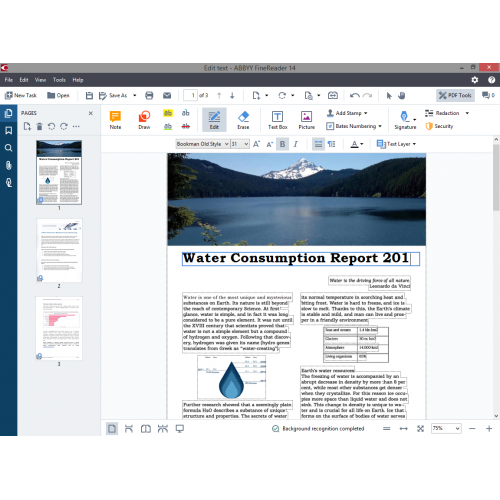Toggle italic text formatting
This screenshot has width=500, height=500.
point(295,144)
